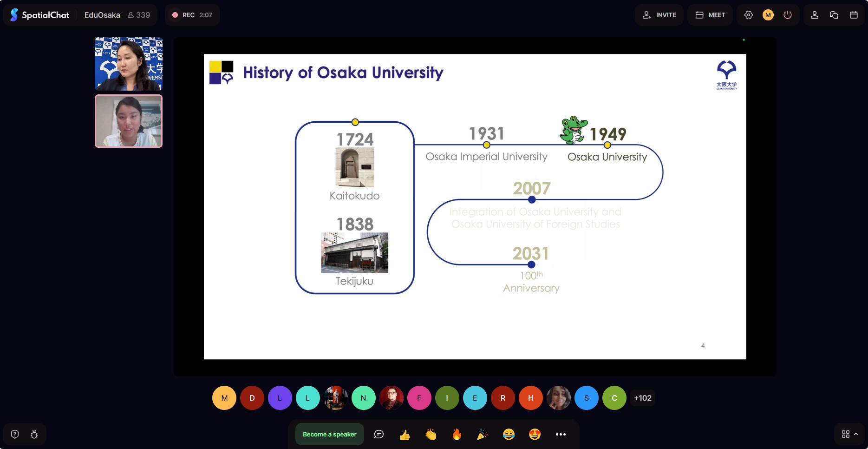The width and height of the screenshot is (868, 449).
Task: Click the red power leave icon
Action: [788, 15]
